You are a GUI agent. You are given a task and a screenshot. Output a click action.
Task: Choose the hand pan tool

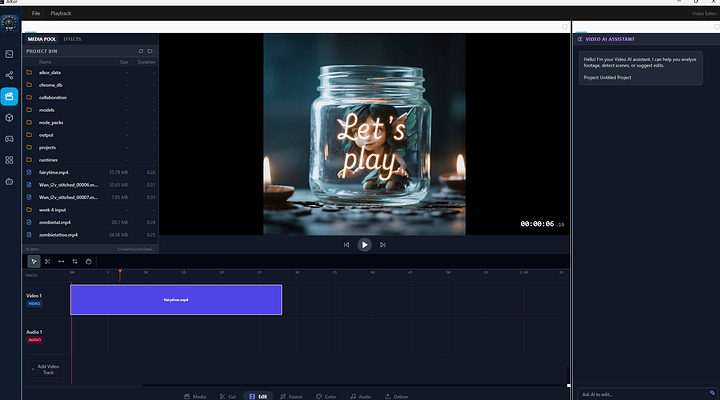coord(89,261)
